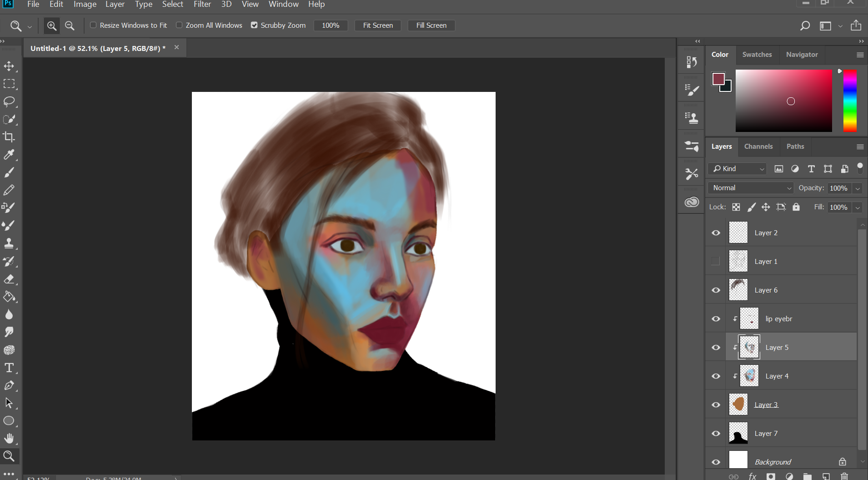
Task: Open the Normal blend mode dropdown
Action: (751, 188)
